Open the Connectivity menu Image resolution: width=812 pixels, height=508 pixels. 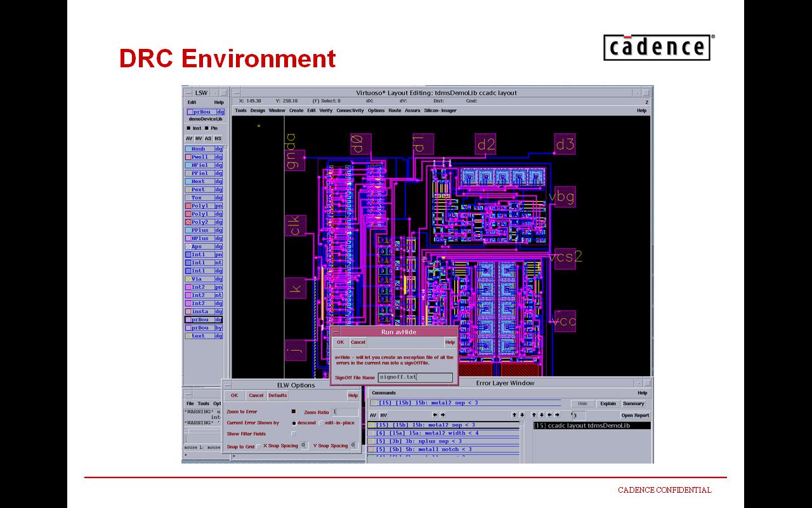350,110
